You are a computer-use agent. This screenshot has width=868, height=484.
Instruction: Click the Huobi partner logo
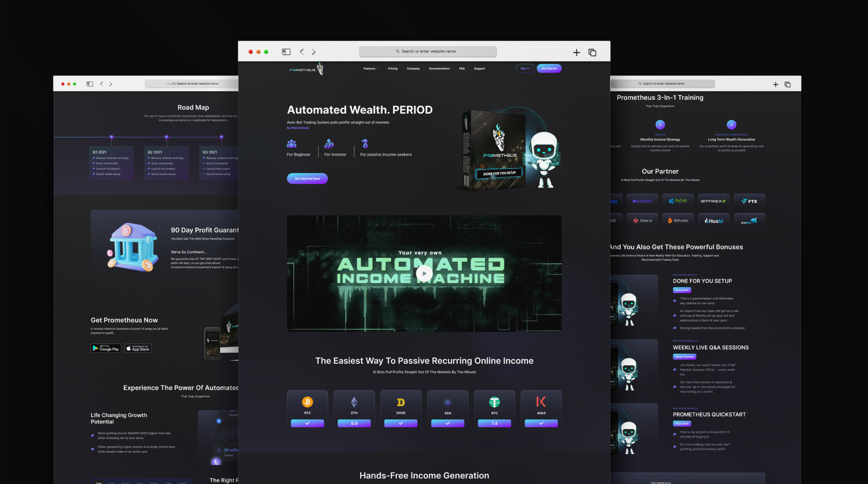click(713, 220)
